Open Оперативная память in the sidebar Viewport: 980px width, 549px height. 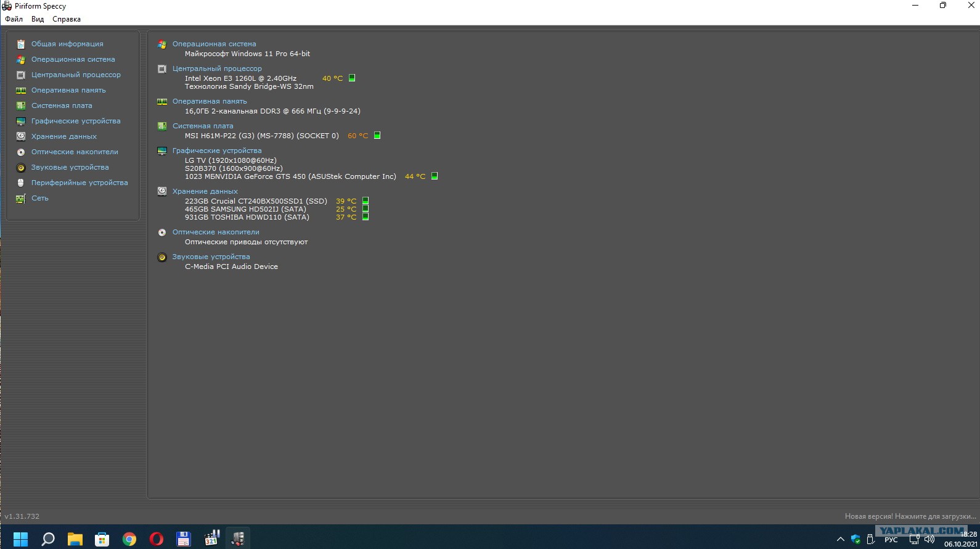point(68,90)
